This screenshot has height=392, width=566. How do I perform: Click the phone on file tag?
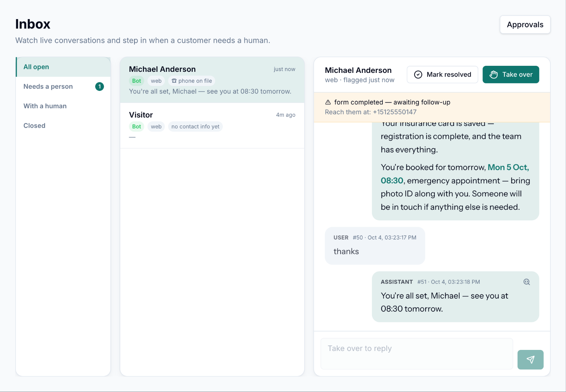click(192, 81)
